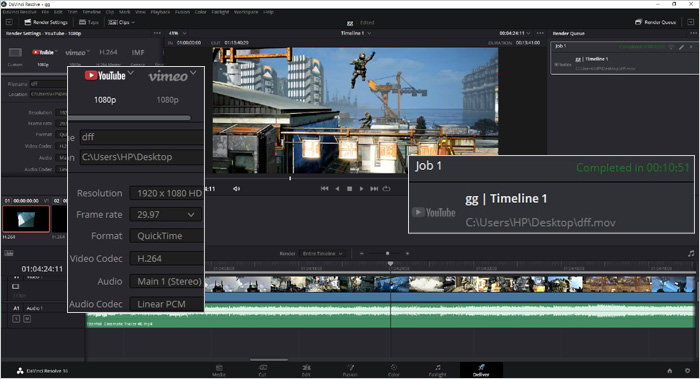
Task: Stop playback in the viewer
Action: pos(350,189)
